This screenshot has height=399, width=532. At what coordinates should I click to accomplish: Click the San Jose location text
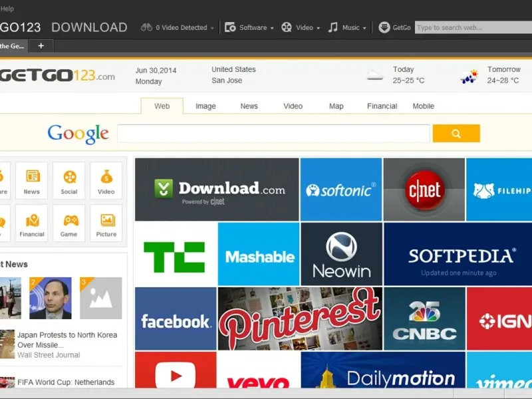[227, 80]
